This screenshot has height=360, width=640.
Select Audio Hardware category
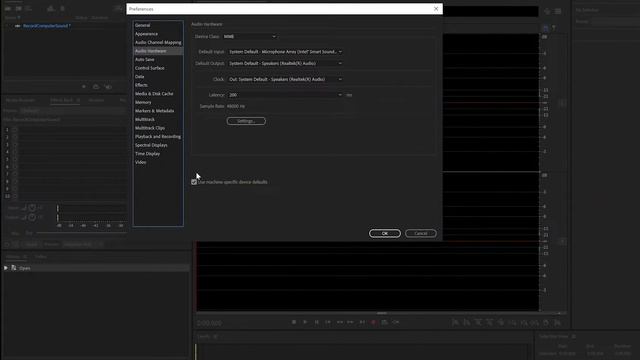point(158,51)
